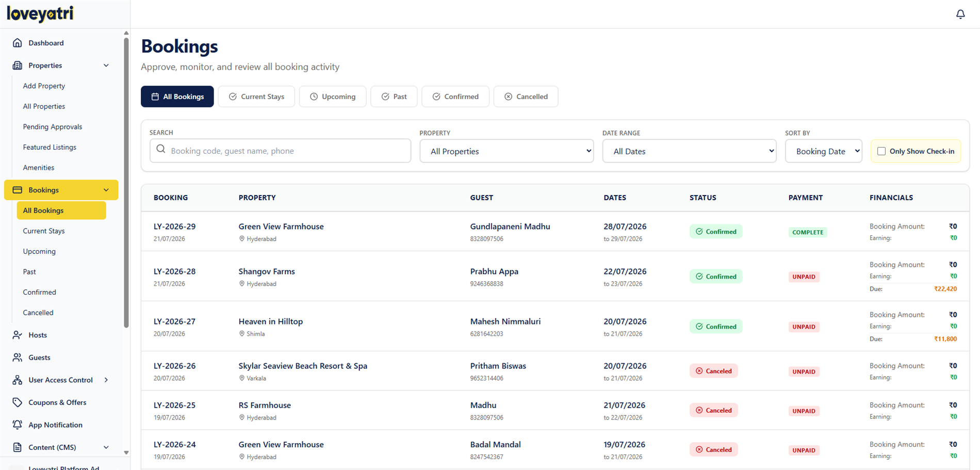The width and height of the screenshot is (980, 470).
Task: Click the search magnifier icon
Action: point(161,150)
